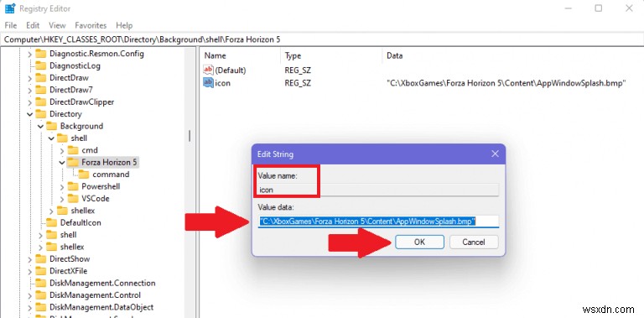The image size is (644, 318).
Task: Open the Edit menu
Action: coord(33,25)
